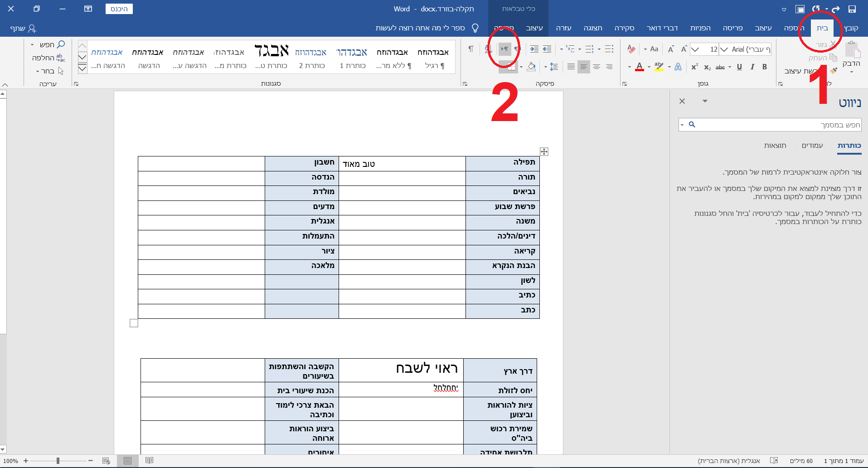
Task: Set left-to-right text direction
Action: [x=504, y=49]
